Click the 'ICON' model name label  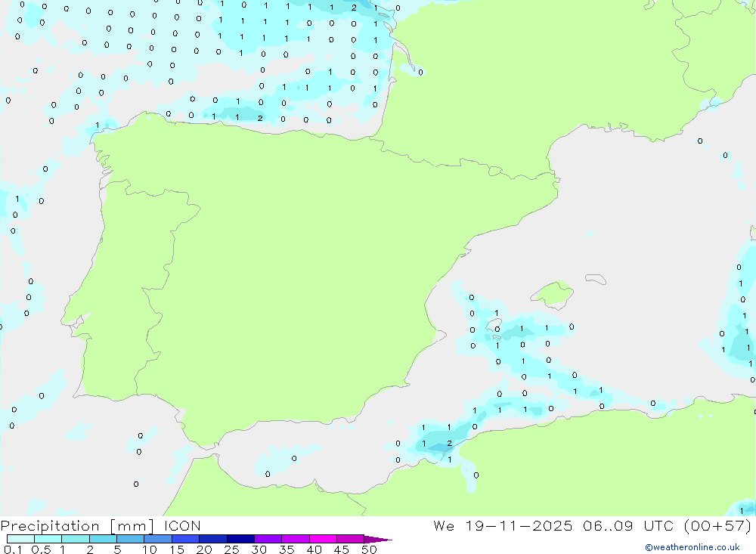click(182, 526)
